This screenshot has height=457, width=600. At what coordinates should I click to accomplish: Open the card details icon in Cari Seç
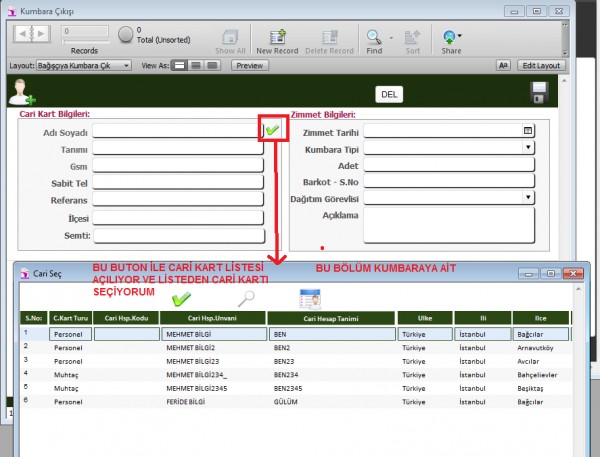pos(309,298)
